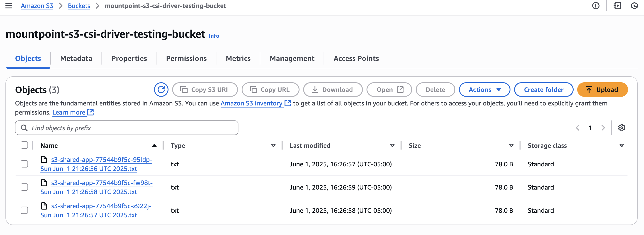Click file icon for fw98t object
The image size is (644, 235).
point(44,183)
